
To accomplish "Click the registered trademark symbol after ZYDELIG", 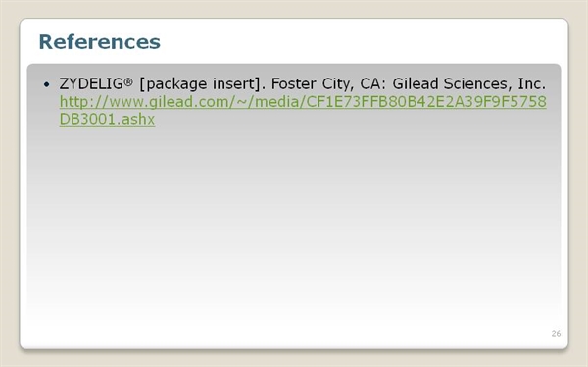I will (x=128, y=81).
